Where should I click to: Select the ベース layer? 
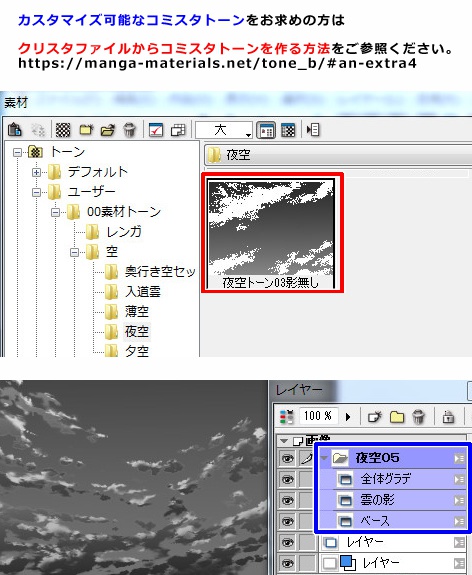(375, 521)
